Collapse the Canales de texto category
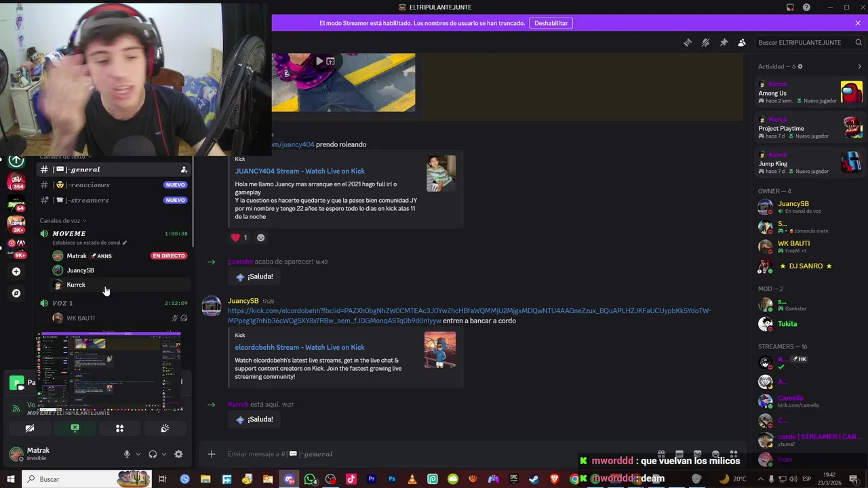Image resolution: width=868 pixels, height=488 pixels. tap(65, 157)
